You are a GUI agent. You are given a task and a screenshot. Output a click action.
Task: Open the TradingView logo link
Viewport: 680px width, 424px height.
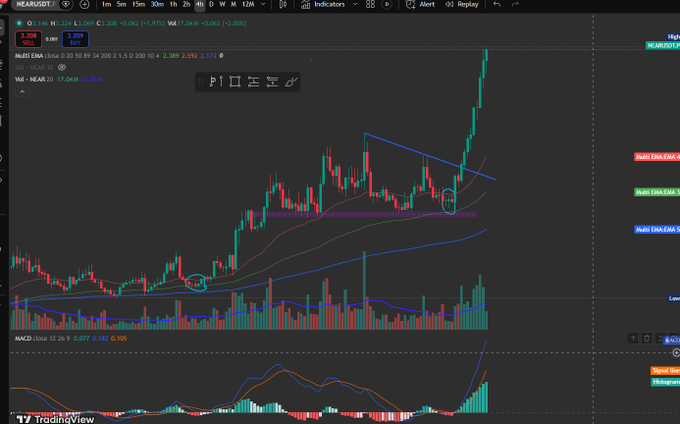tap(56, 419)
